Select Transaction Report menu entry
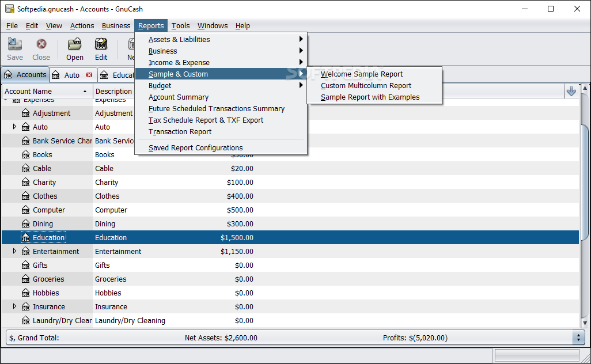The width and height of the screenshot is (591, 364). coord(221,131)
